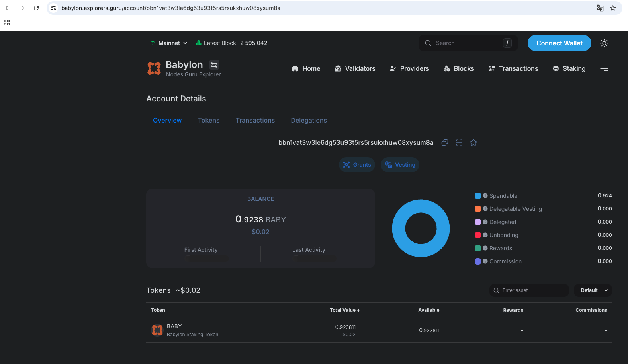
Task: Open the Default sorting dropdown
Action: click(593, 290)
